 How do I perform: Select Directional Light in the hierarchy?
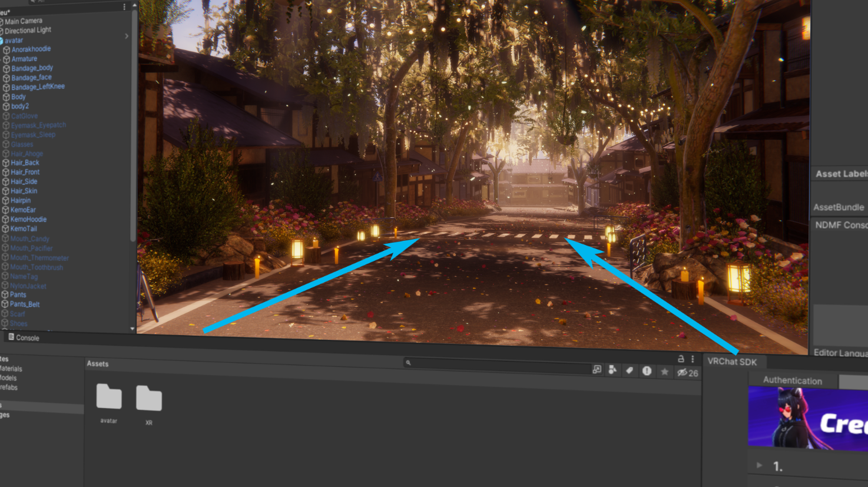click(x=28, y=30)
